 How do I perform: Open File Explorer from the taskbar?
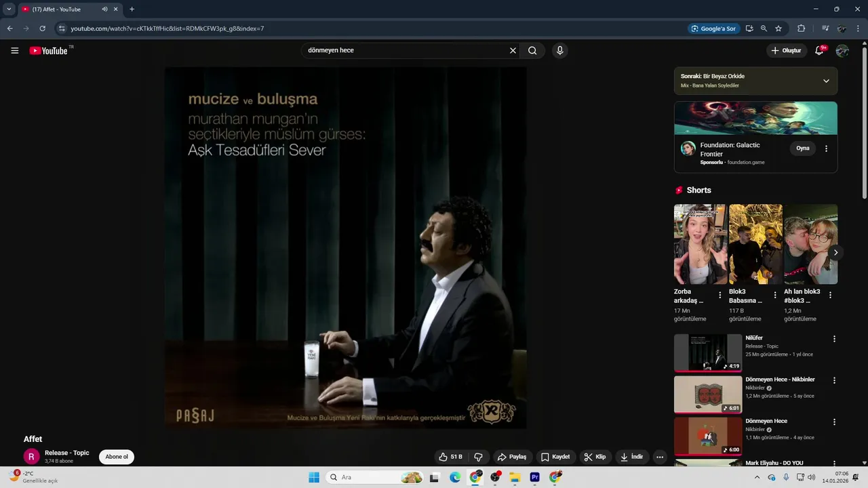(515, 477)
